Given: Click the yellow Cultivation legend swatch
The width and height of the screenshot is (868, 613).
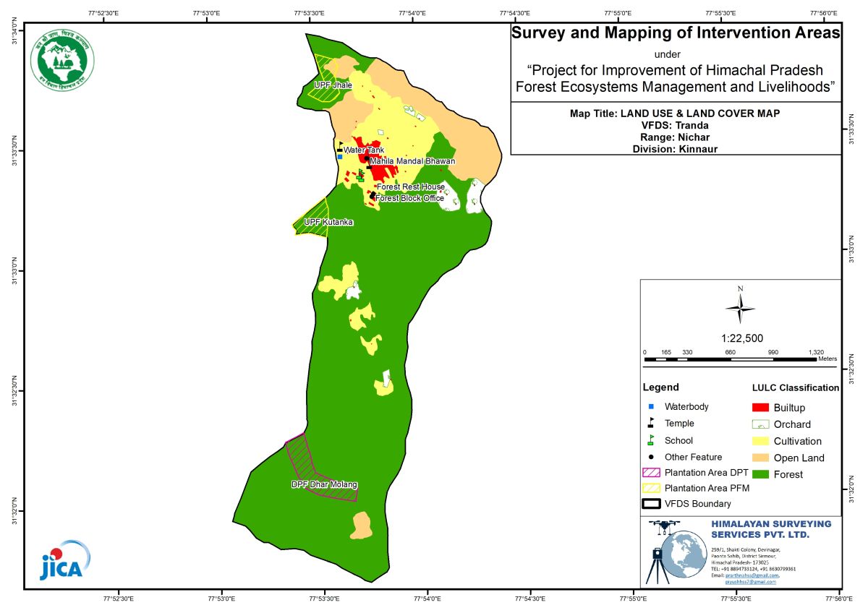Looking at the screenshot, I should point(760,441).
